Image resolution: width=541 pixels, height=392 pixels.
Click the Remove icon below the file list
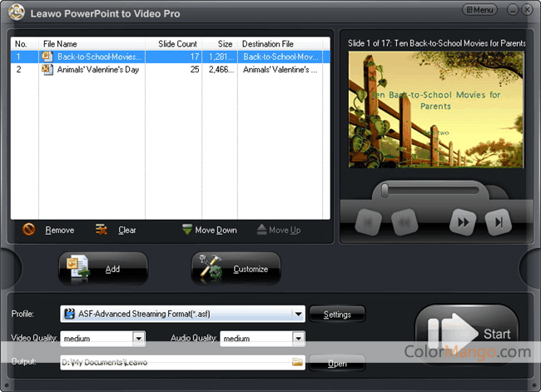pos(28,230)
